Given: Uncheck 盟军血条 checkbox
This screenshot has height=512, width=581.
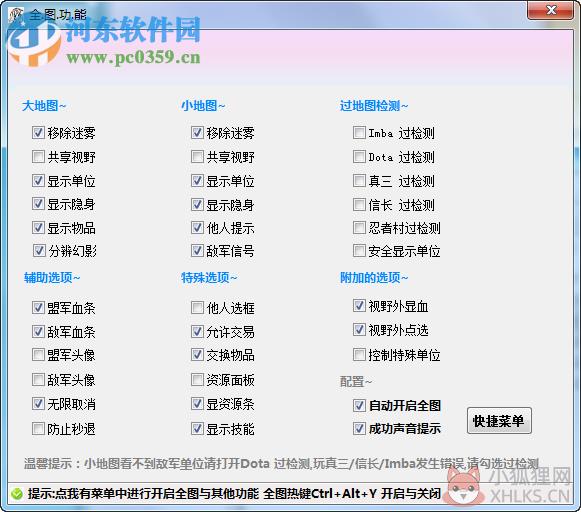Looking at the screenshot, I should pos(38,307).
